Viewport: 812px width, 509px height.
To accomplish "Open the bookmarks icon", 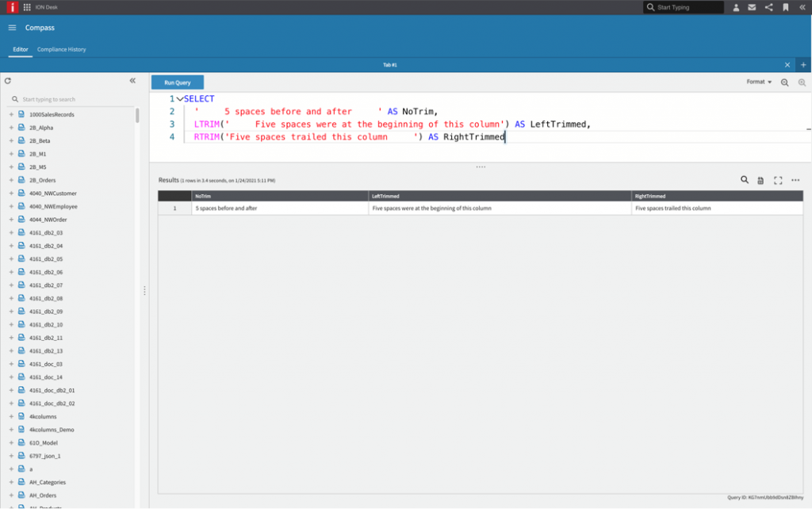I will tap(785, 7).
